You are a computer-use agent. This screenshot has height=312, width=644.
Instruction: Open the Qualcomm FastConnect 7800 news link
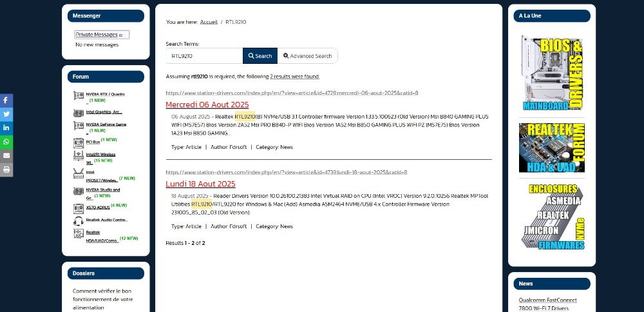(547, 304)
